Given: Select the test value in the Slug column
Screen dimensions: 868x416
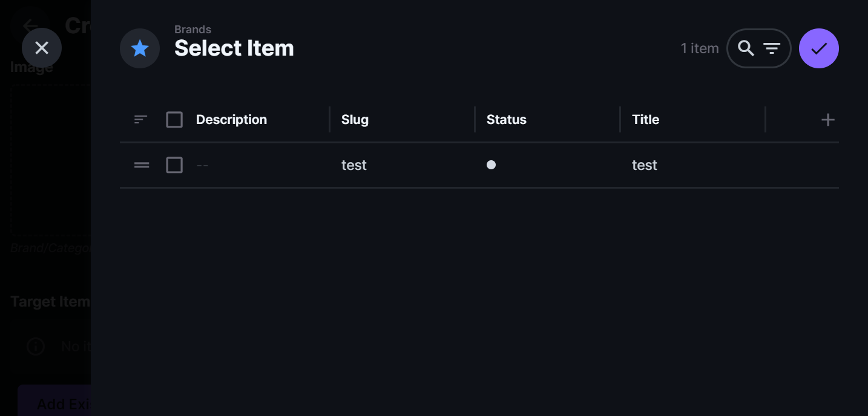Looking at the screenshot, I should [354, 164].
